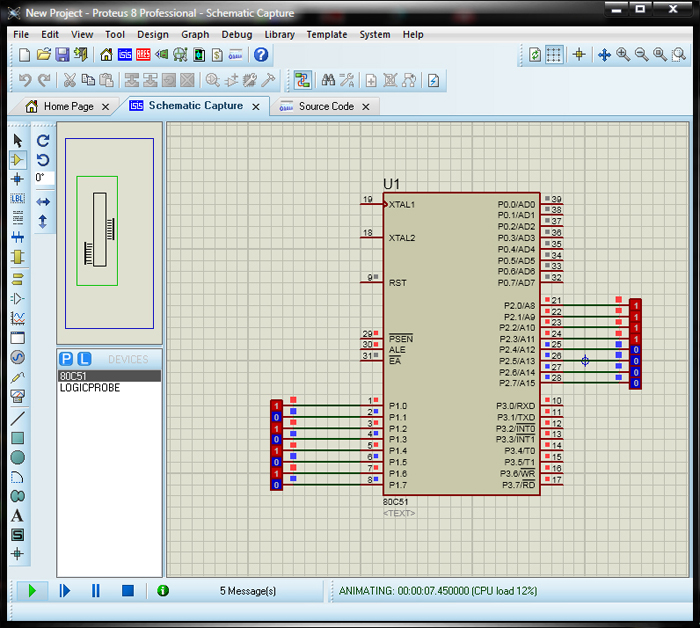Image resolution: width=700 pixels, height=628 pixels.
Task: Click the New Project toolbar icon
Action: (25, 55)
